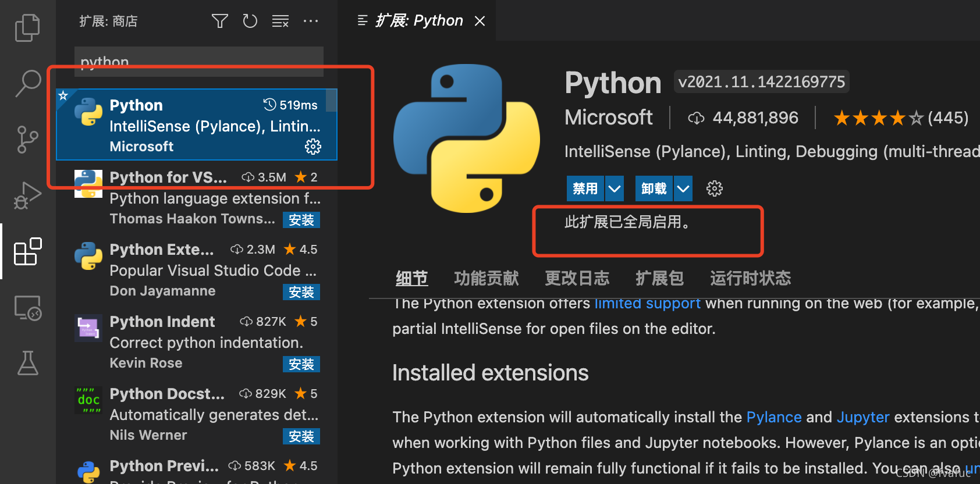Viewport: 980px width, 484px height.
Task: Click the 禁用 (disable) button
Action: 585,188
